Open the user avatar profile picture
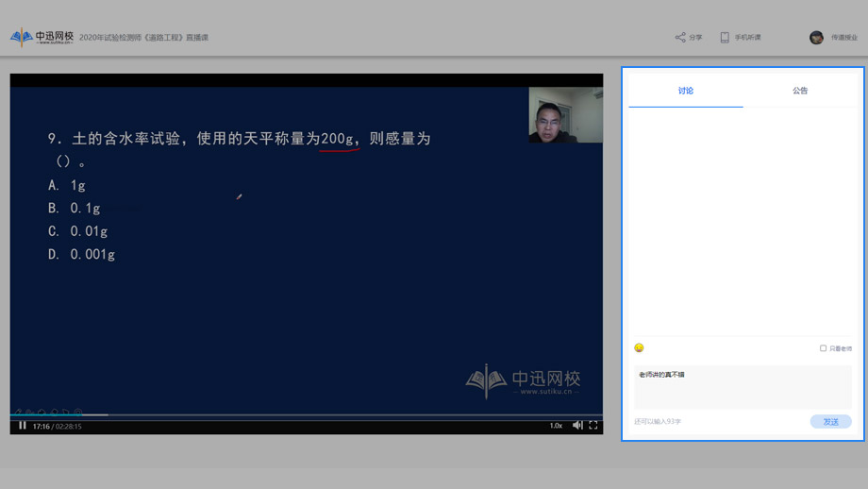This screenshot has height=489, width=868. (x=816, y=38)
